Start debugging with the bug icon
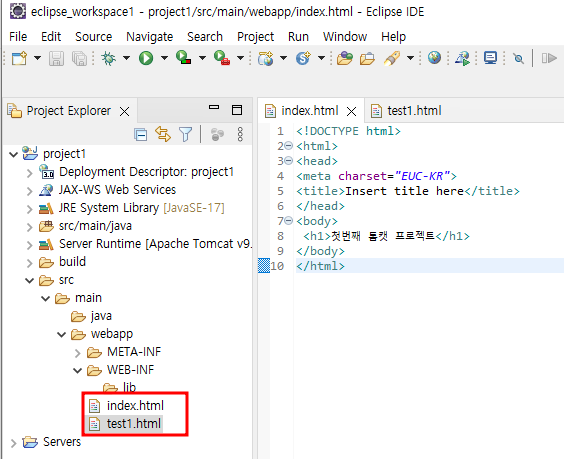The image size is (564, 459). pos(108,58)
